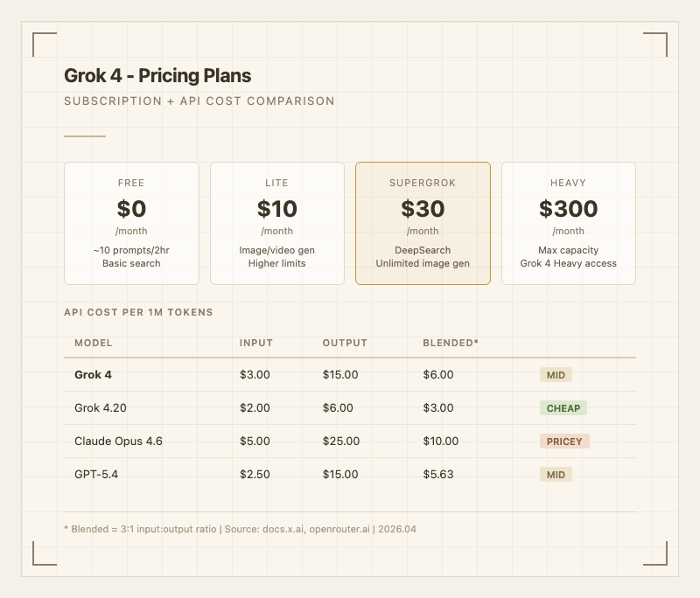Screen dimensions: 700x598
Task: Click the $25.00 Claude Opus output price
Action: pyautogui.click(x=340, y=442)
